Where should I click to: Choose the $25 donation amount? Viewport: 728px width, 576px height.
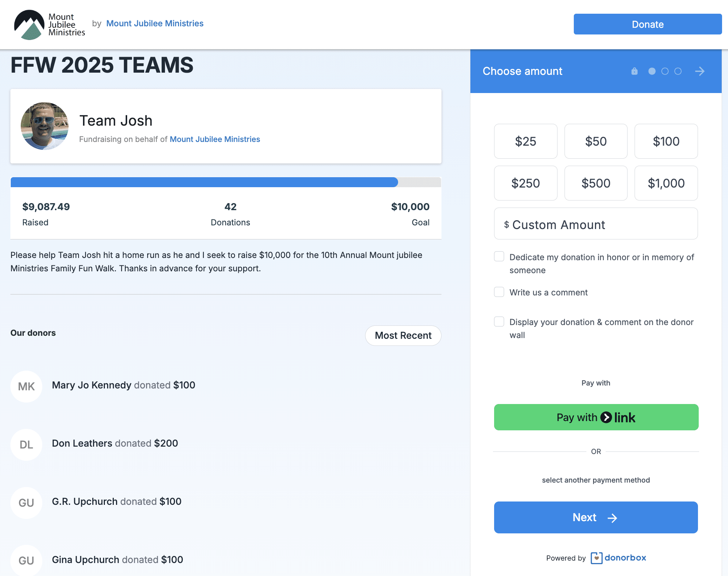coord(526,141)
